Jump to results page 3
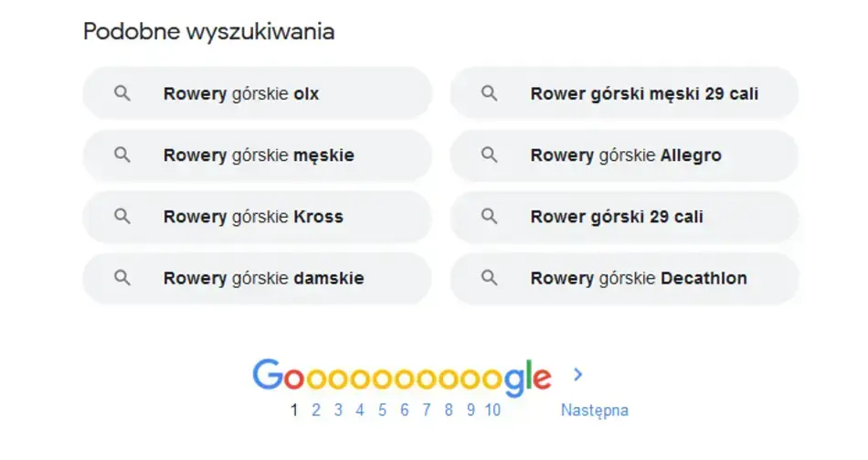The width and height of the screenshot is (868, 460). click(x=338, y=410)
